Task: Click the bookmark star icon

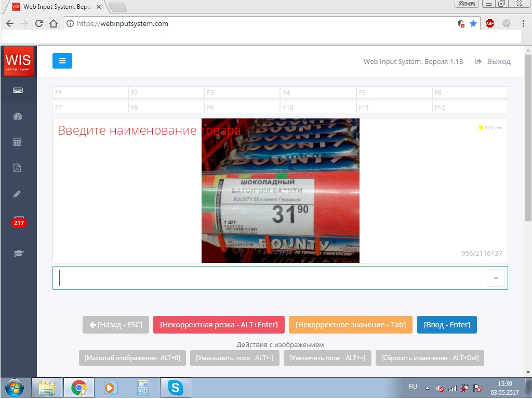Action: 473,23
